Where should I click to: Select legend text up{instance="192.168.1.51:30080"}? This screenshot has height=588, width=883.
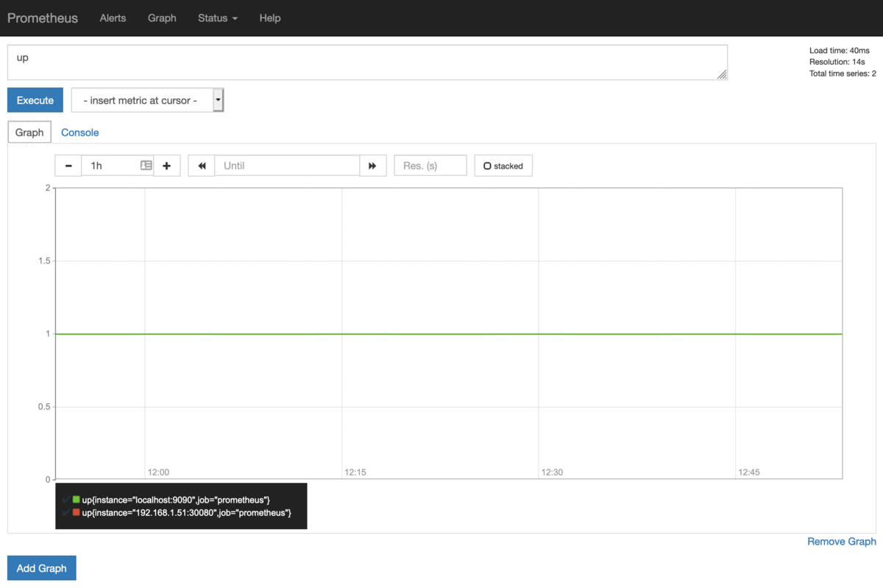tap(186, 512)
